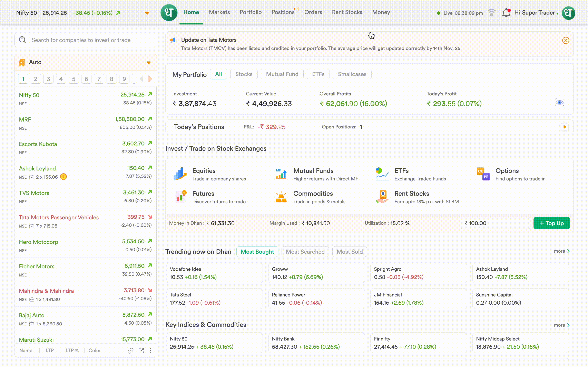Click the Dhan logo in header
The height and width of the screenshot is (367, 588).
pos(169,13)
